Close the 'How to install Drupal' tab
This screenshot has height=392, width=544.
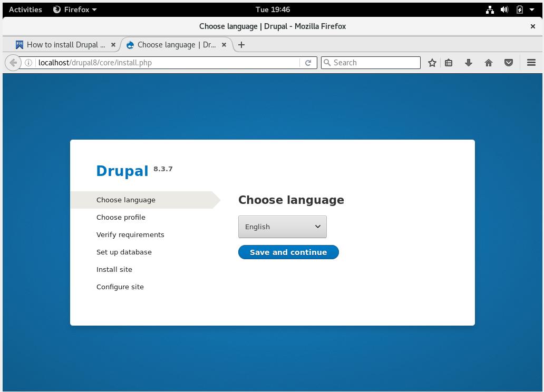click(113, 45)
